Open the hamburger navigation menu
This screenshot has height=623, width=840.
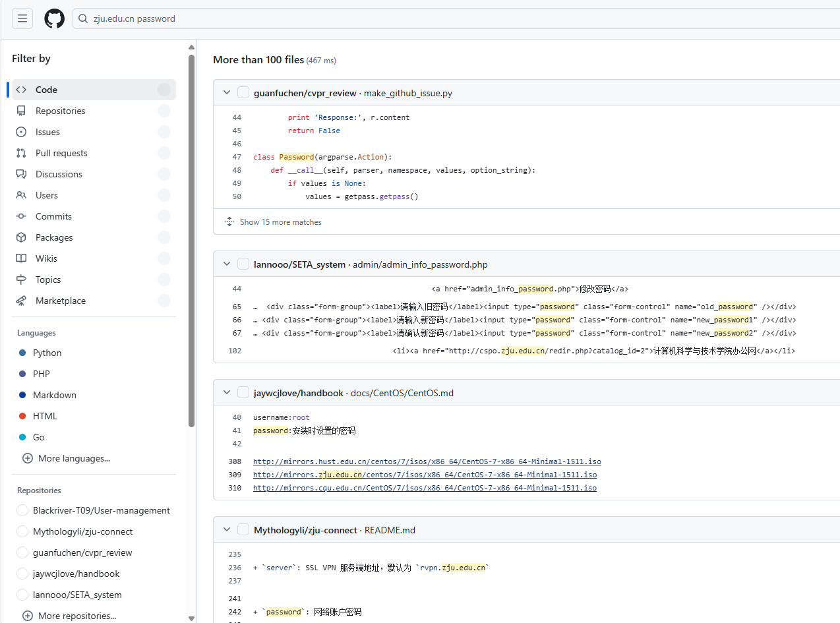[x=22, y=18]
